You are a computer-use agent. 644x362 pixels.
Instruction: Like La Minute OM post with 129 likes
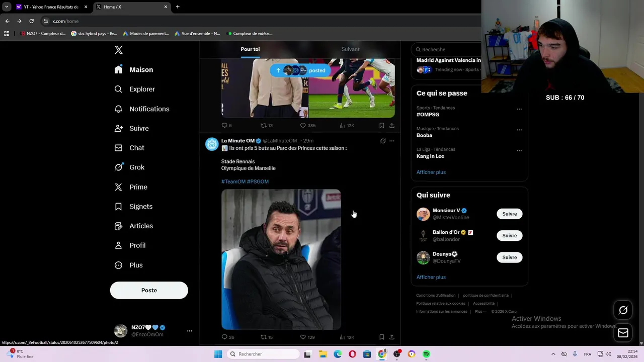(x=307, y=337)
